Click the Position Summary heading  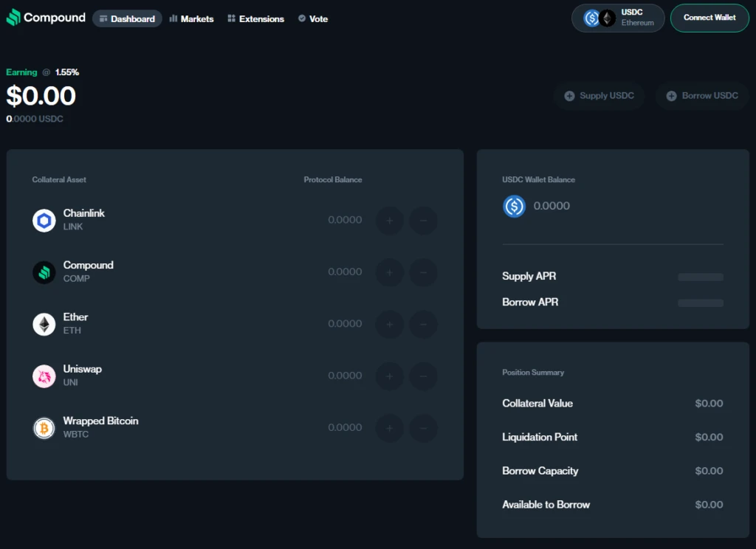point(533,373)
